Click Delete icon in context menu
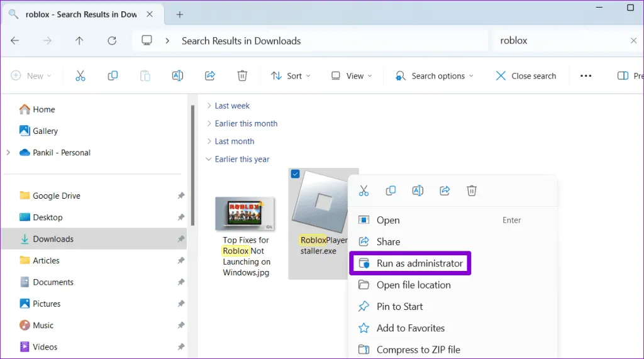Screen dimensions: 644x359 (x=472, y=191)
